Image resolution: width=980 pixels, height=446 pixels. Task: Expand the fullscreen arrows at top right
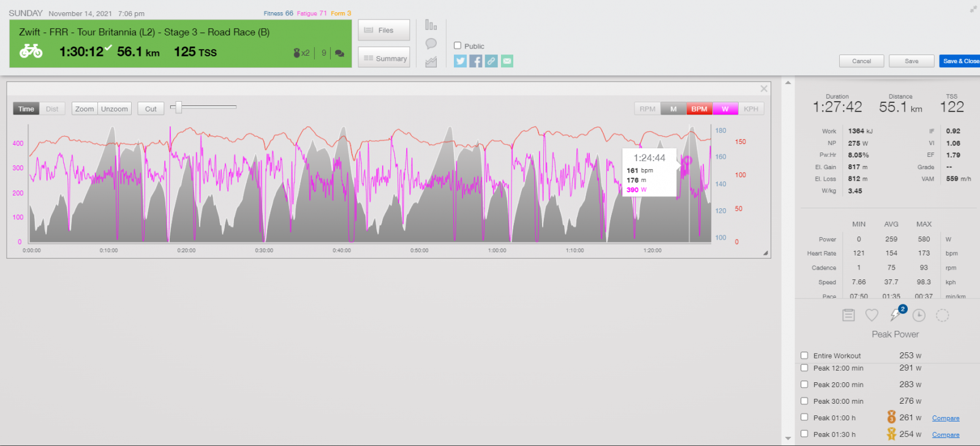pos(973,9)
